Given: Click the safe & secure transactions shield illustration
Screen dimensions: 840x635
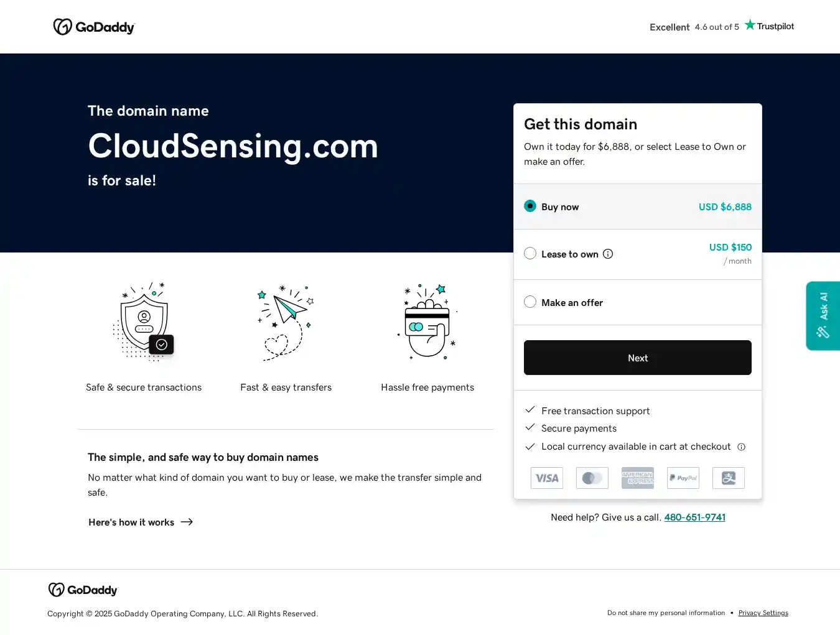Looking at the screenshot, I should tap(144, 322).
